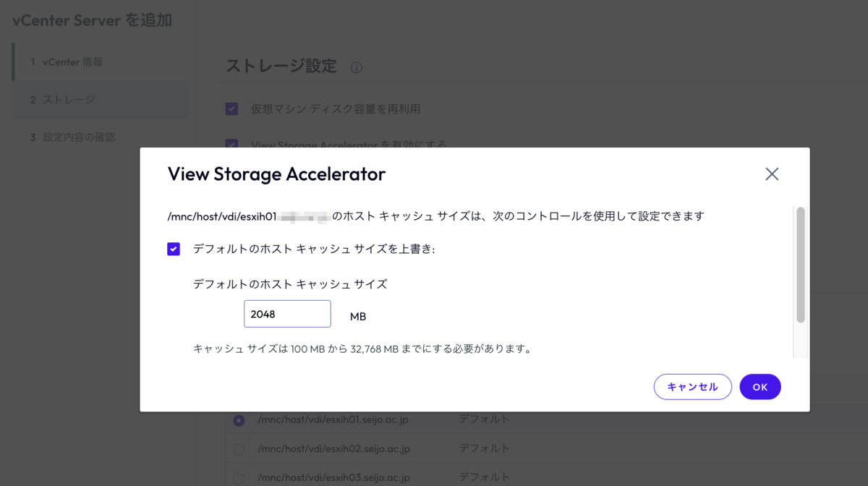Image resolution: width=868 pixels, height=486 pixels.
Task: Click the info icon beside ストレージ設定
Action: pyautogui.click(x=356, y=67)
